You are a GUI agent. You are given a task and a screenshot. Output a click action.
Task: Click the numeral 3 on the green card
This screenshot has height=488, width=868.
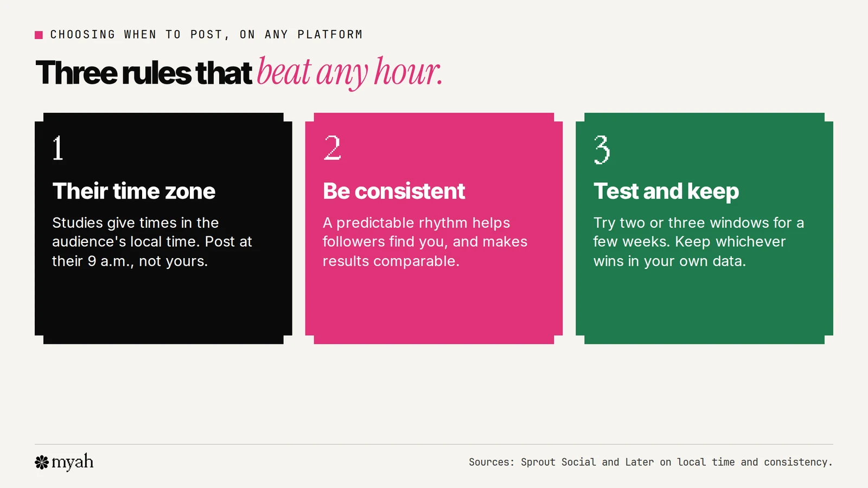[602, 150]
